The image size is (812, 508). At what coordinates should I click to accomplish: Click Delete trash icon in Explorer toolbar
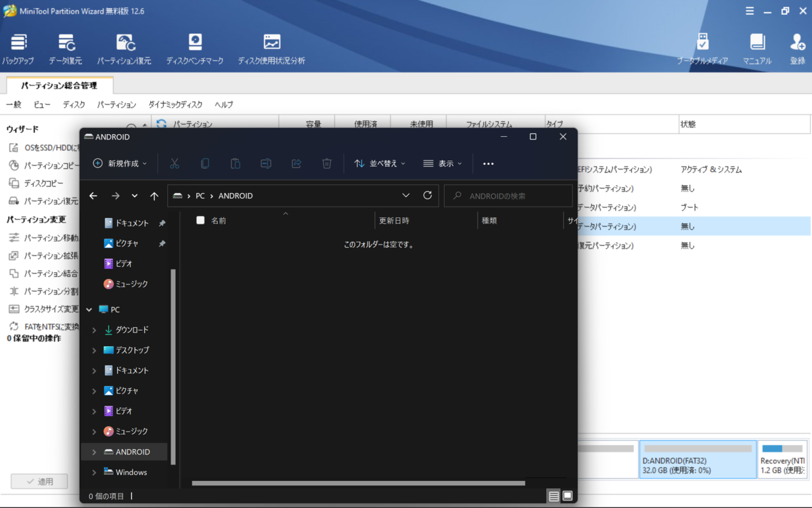[327, 163]
